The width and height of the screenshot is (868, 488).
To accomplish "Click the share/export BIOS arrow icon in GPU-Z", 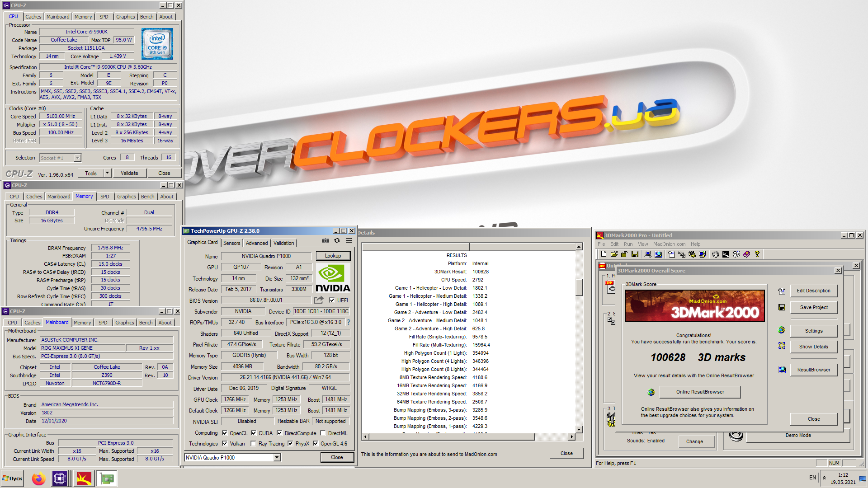I will pos(319,300).
